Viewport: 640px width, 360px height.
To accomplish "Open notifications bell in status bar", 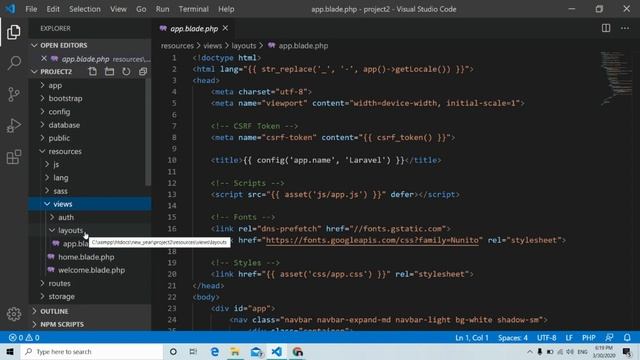I will [627, 338].
